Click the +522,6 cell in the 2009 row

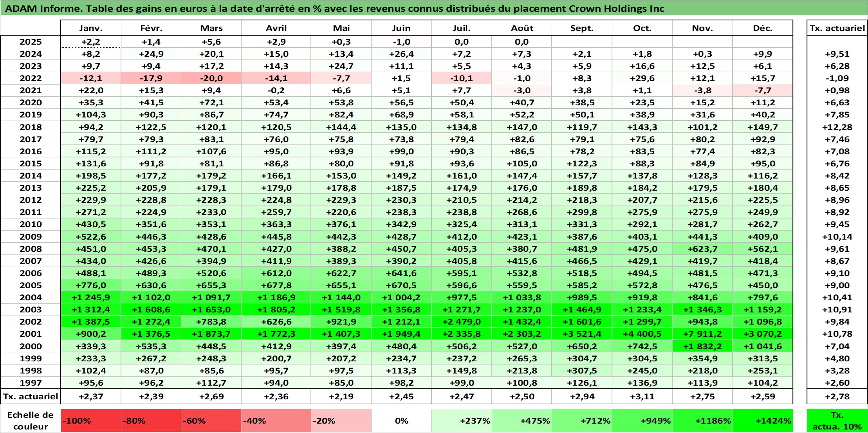(91, 237)
